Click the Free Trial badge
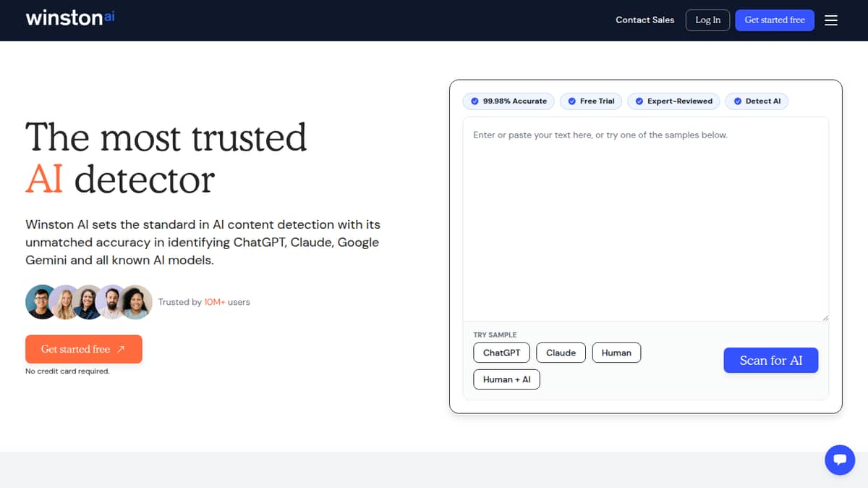 592,101
